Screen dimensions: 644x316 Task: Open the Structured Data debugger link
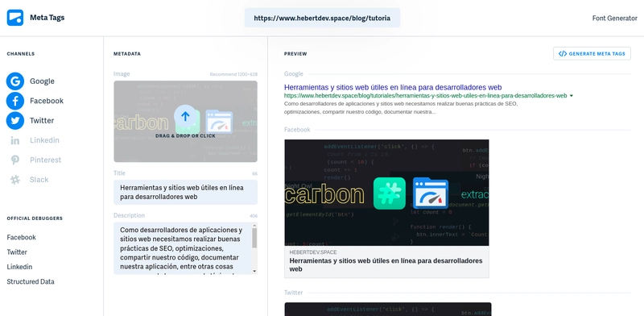(31, 282)
